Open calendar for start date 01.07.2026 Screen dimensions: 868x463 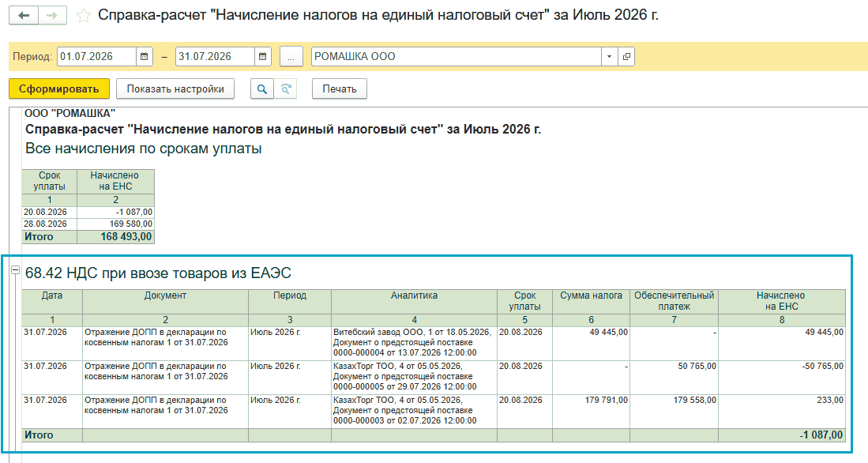click(144, 56)
